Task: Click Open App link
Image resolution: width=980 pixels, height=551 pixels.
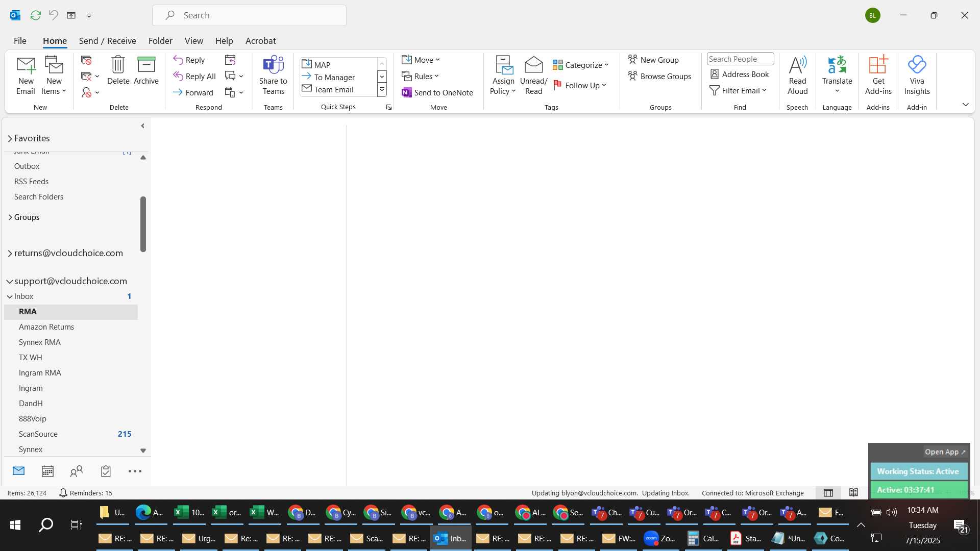Action: (x=945, y=452)
